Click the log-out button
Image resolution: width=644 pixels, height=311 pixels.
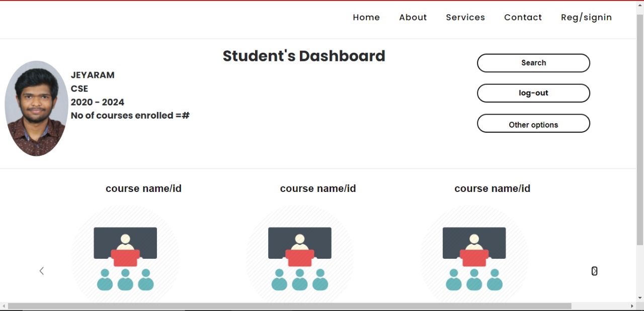pos(533,93)
